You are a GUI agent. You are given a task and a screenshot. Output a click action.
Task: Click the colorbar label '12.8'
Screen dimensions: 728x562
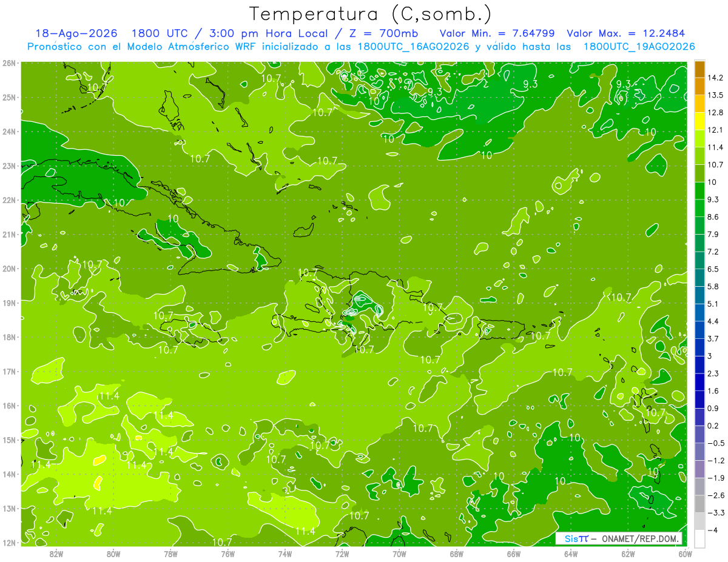click(715, 113)
